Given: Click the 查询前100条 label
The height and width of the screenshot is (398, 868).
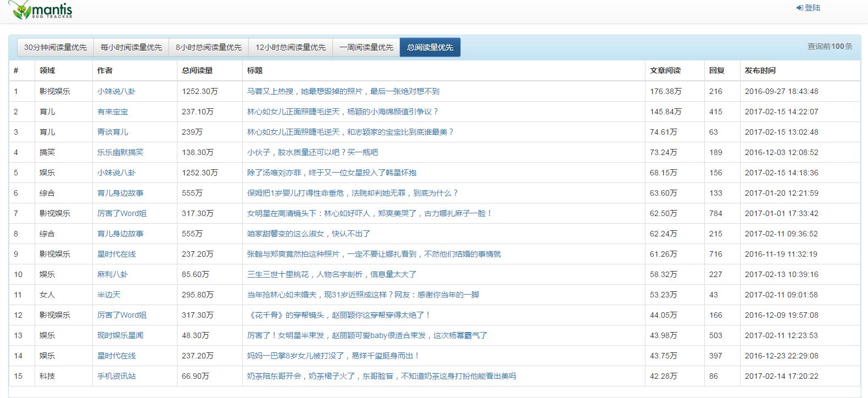Looking at the screenshot, I should (830, 46).
